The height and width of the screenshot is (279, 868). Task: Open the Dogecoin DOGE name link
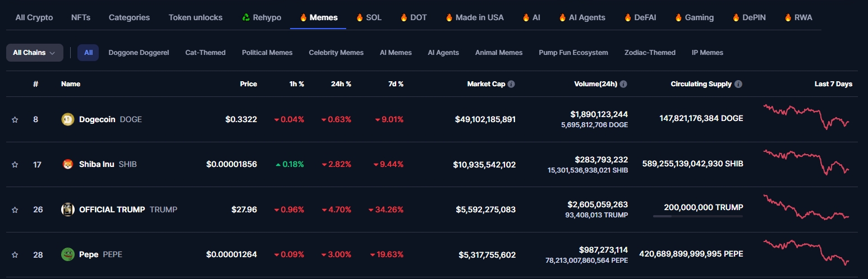(x=111, y=119)
